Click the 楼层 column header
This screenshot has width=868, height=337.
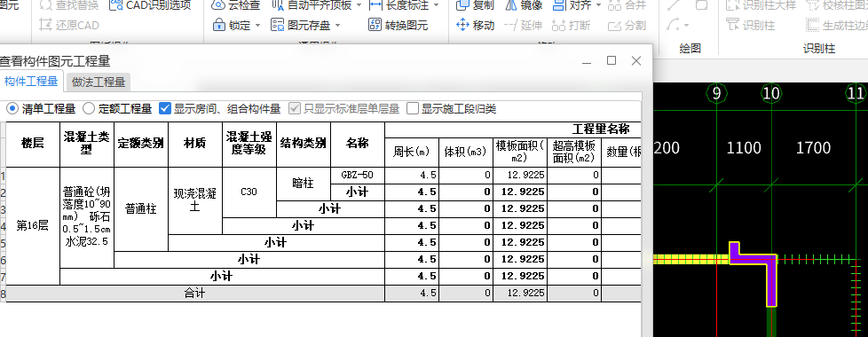pyautogui.click(x=32, y=144)
